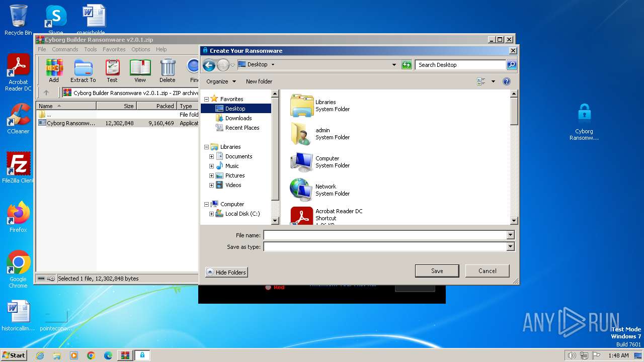Open the Help icon in the save dialog
This screenshot has height=362, width=644.
coord(507,81)
